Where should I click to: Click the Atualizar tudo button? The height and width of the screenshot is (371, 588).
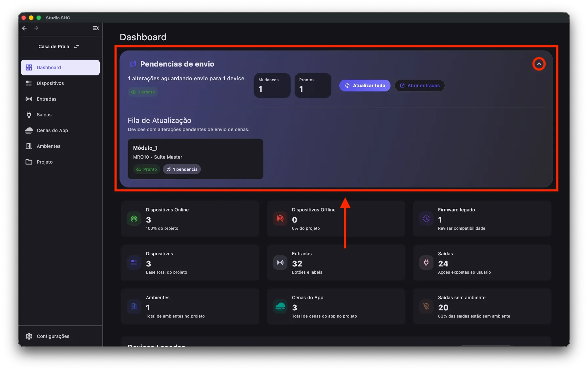pos(365,86)
